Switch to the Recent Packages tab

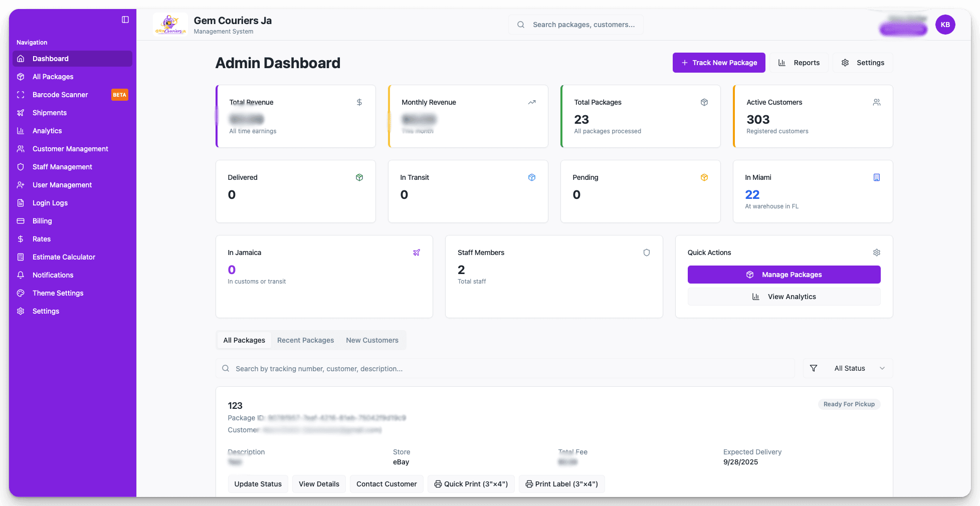coord(305,340)
